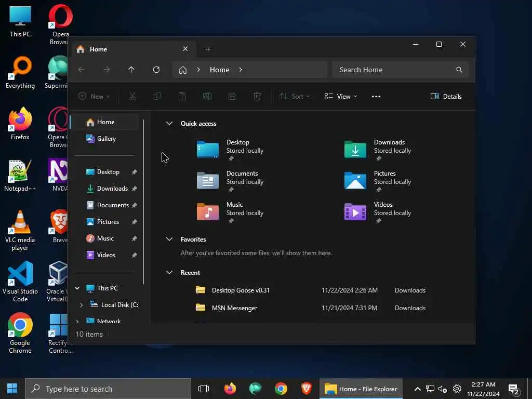Open the Downloads folder in Quick access
This screenshot has width=532, height=399.
(378, 149)
